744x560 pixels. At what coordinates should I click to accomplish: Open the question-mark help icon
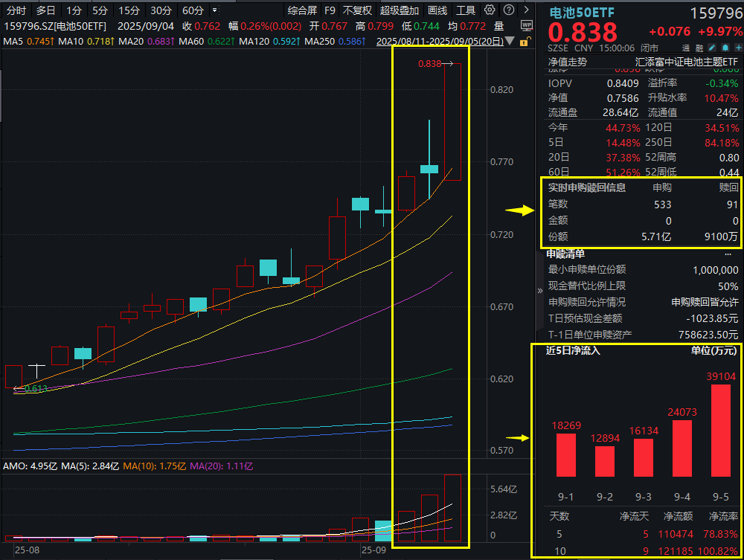coord(510,10)
